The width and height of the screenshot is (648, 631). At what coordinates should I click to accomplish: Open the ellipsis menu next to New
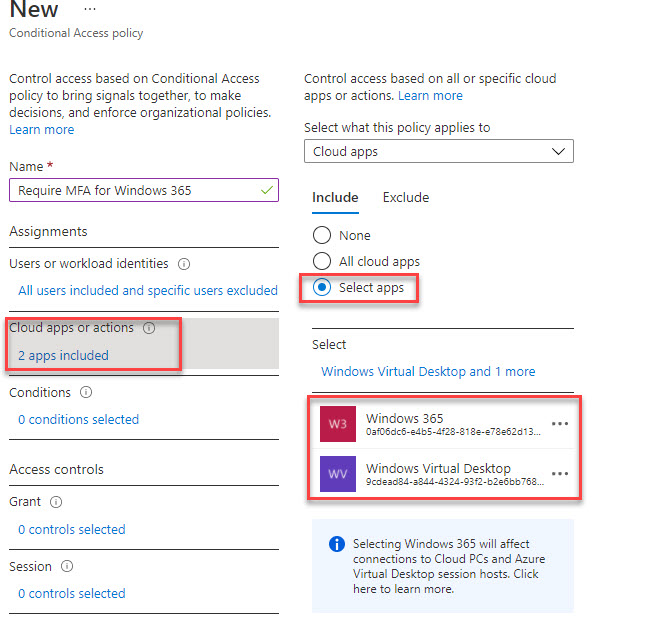tap(90, 9)
